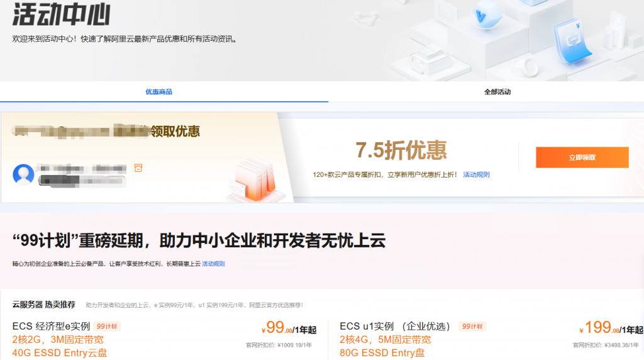Click the orange badge icon beside username
The width and height of the screenshot is (644, 360).
click(x=138, y=168)
